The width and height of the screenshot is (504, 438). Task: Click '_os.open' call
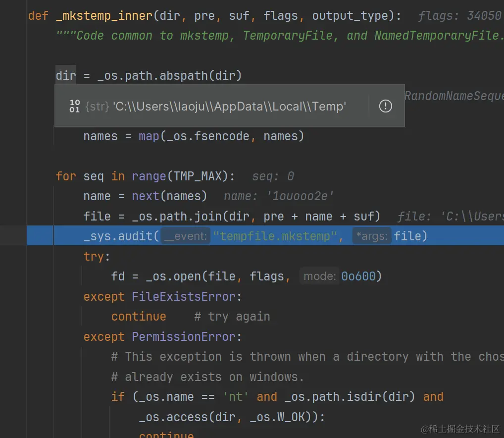tap(173, 276)
